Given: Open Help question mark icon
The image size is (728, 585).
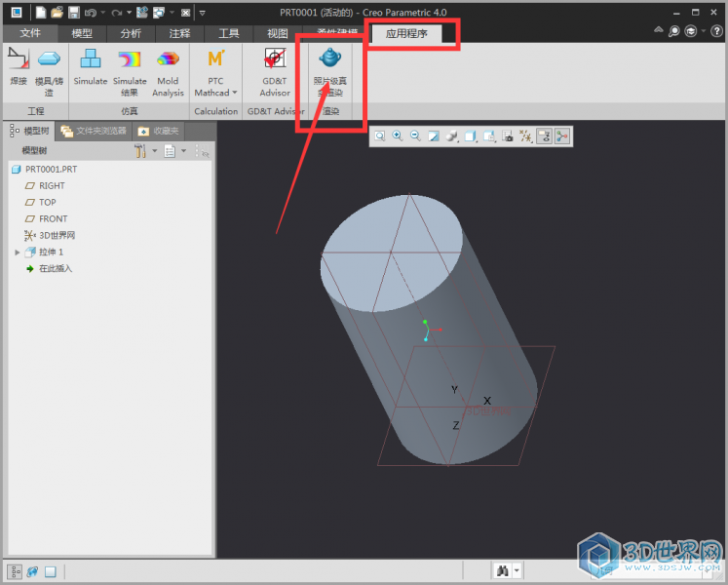Looking at the screenshot, I should pyautogui.click(x=716, y=31).
